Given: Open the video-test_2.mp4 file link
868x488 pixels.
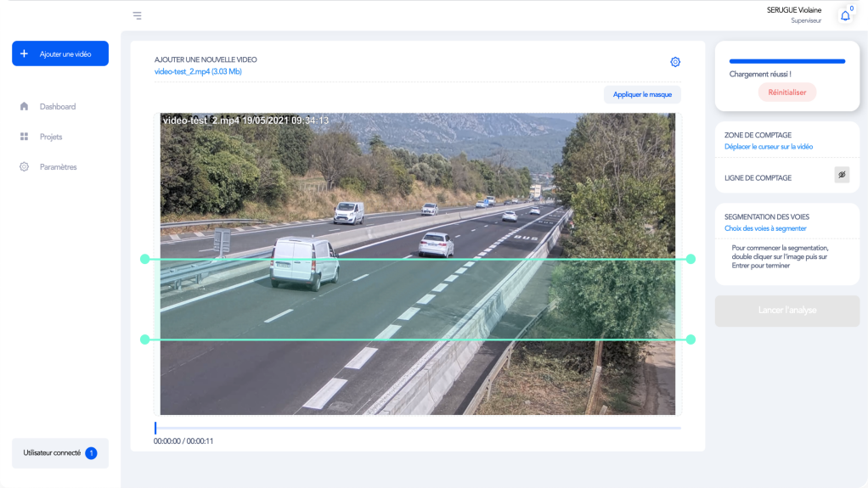Looking at the screenshot, I should point(198,71).
